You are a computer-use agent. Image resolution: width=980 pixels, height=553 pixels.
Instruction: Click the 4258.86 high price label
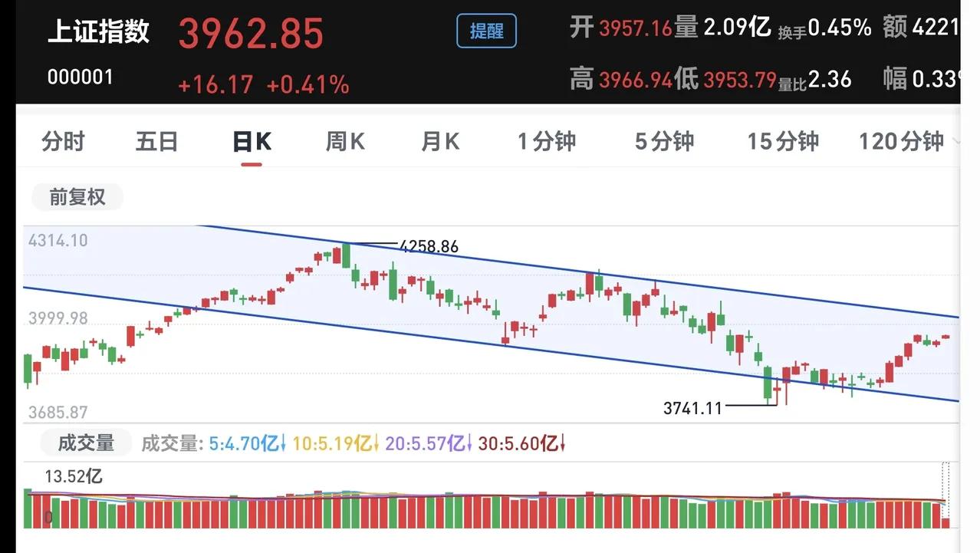point(429,246)
